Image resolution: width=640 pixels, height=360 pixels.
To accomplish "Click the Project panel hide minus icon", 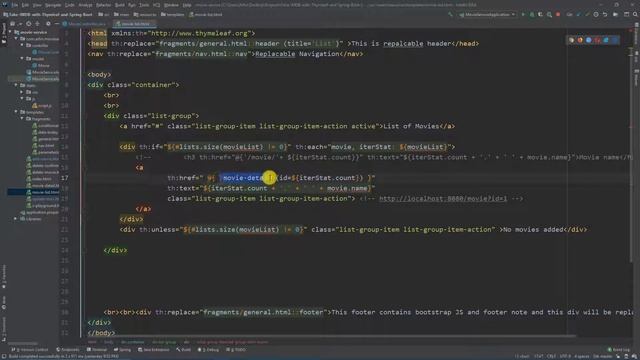I will tap(57, 24).
